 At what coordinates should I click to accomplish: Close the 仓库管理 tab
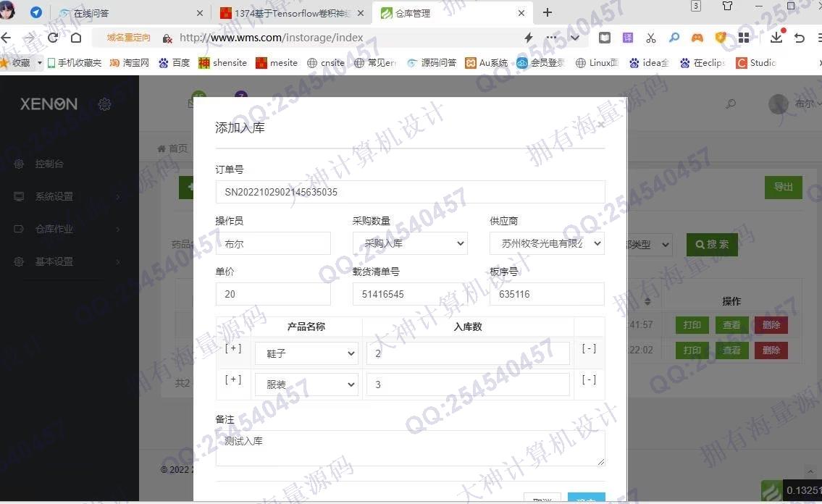click(521, 13)
